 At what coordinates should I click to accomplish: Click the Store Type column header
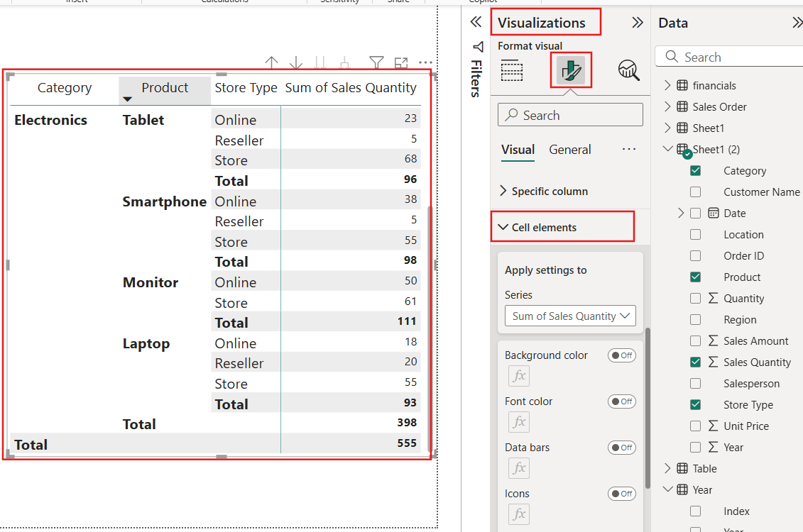tap(246, 88)
